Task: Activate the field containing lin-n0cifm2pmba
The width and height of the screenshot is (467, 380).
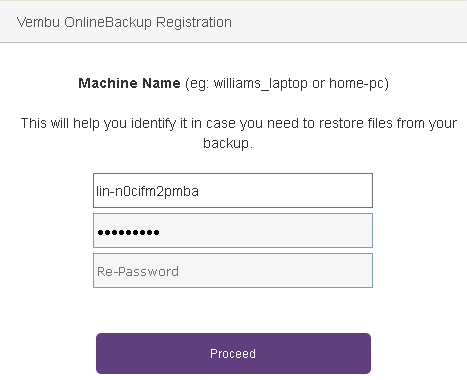Action: pos(233,190)
